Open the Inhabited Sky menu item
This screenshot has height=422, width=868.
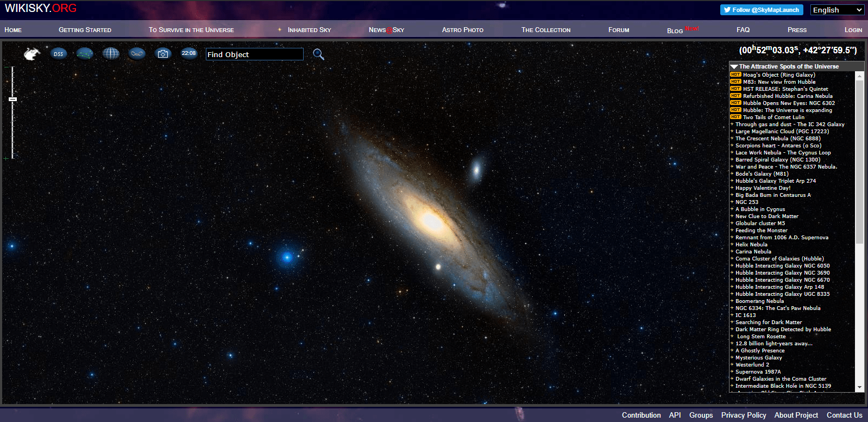pos(309,30)
